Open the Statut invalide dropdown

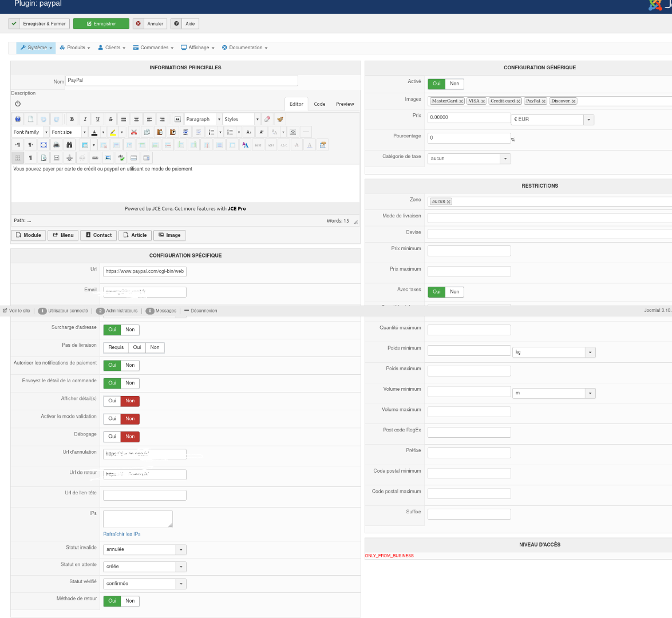(x=145, y=549)
